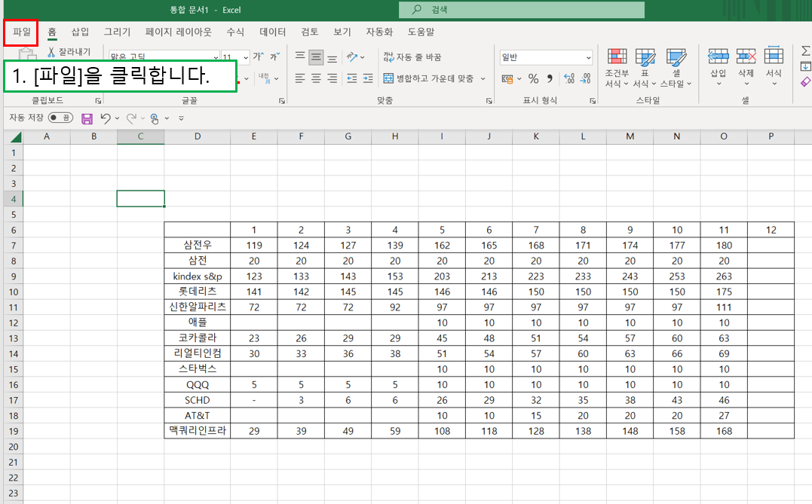Increase decimal places
Screen dimensions: 812x504
(x=570, y=78)
